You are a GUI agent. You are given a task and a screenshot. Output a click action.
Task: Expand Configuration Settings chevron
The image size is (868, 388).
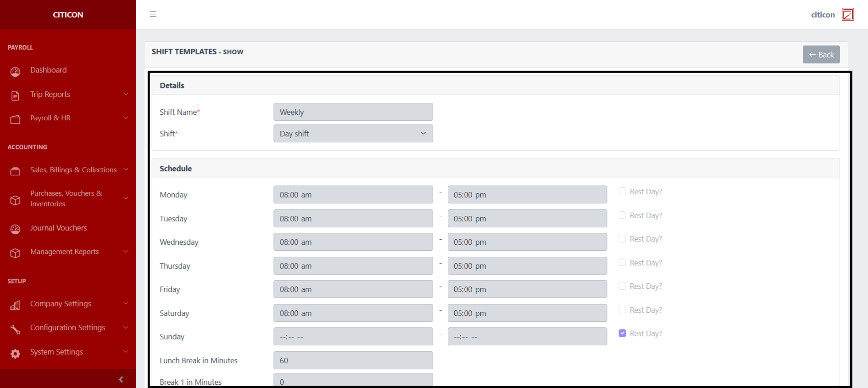(x=126, y=327)
